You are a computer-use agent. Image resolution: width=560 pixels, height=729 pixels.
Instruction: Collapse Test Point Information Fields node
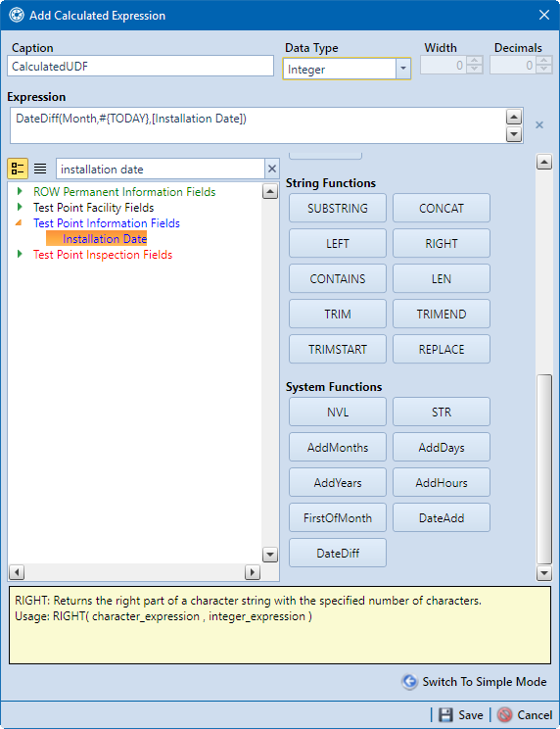point(19,222)
